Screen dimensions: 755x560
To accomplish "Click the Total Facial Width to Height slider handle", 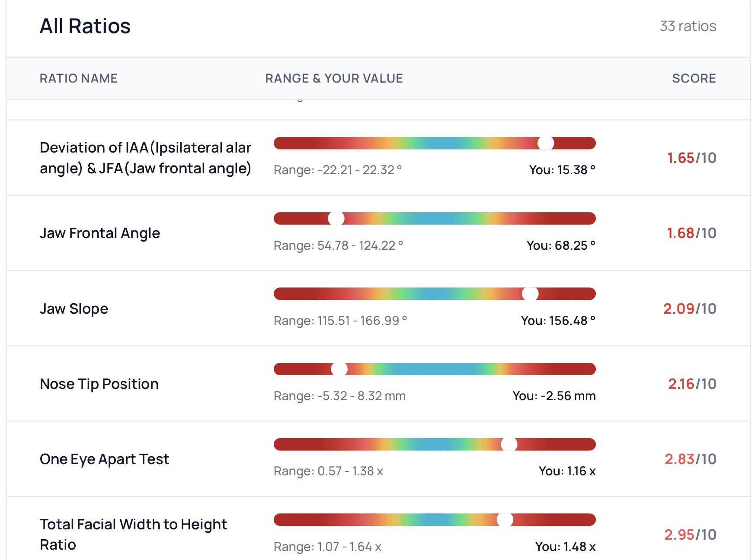I will click(505, 519).
